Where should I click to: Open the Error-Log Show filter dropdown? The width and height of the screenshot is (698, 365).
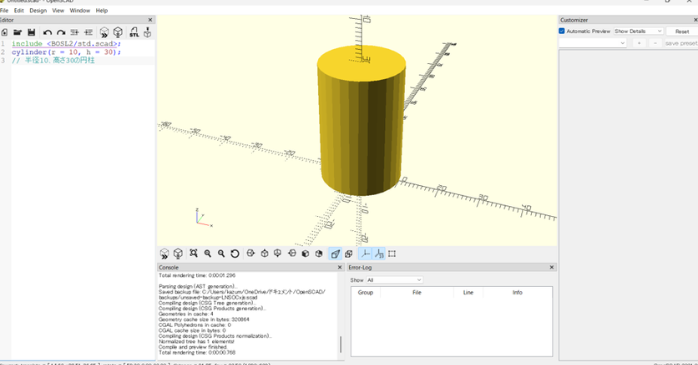pos(394,280)
